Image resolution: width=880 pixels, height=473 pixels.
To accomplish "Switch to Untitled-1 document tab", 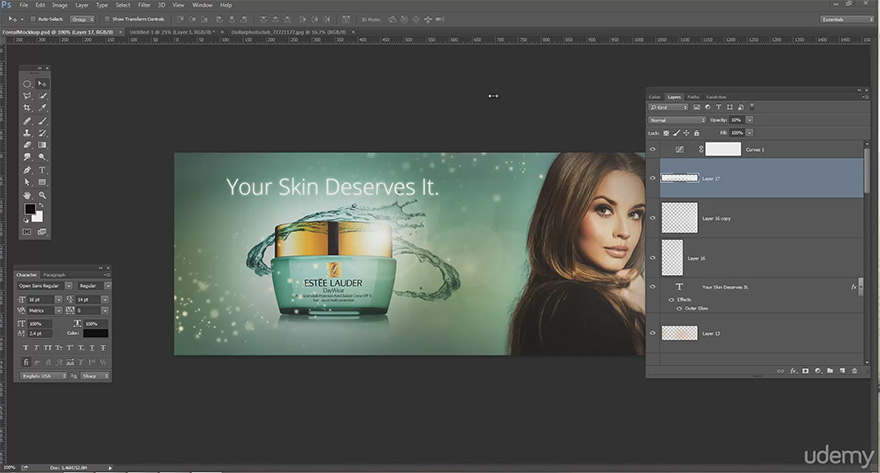I will pyautogui.click(x=172, y=32).
